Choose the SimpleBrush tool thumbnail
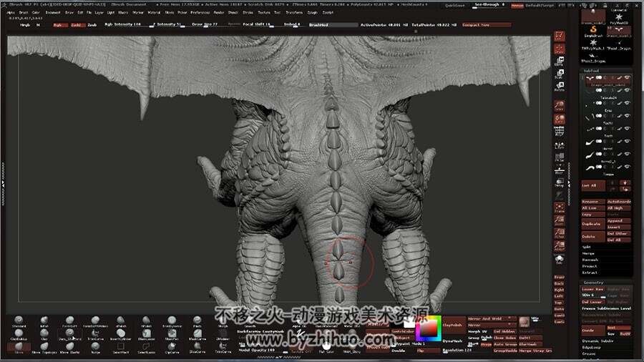 593,31
